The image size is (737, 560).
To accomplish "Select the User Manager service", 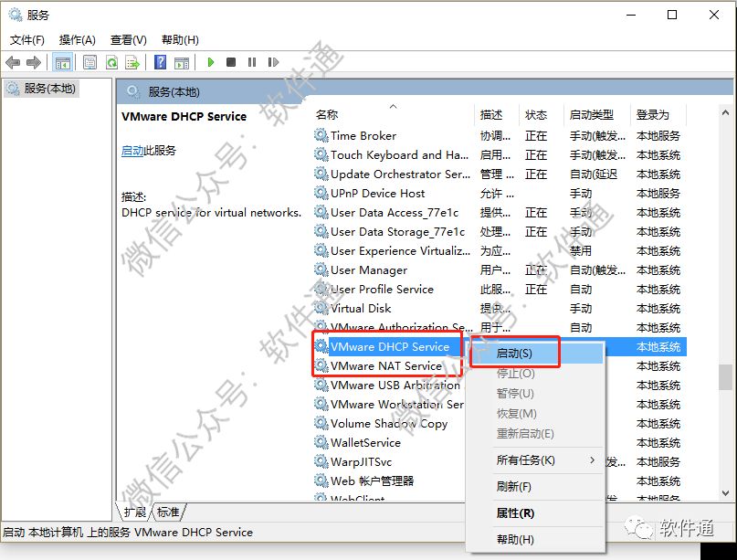I will 369,270.
